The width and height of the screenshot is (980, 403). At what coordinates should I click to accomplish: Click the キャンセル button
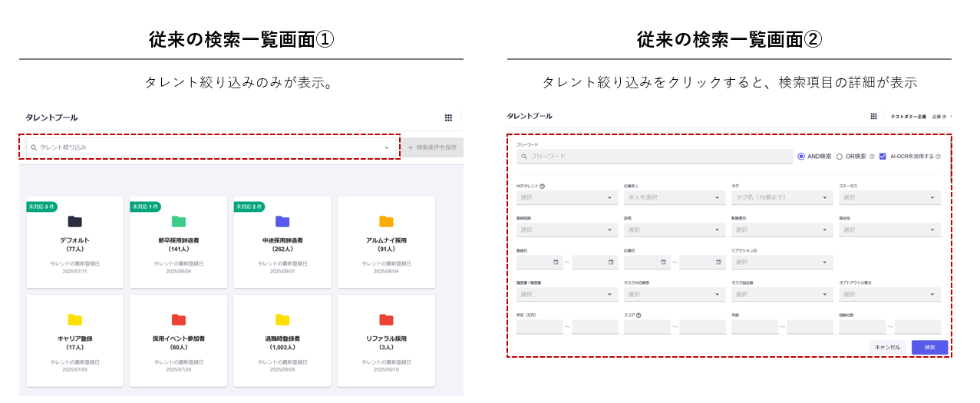[887, 347]
